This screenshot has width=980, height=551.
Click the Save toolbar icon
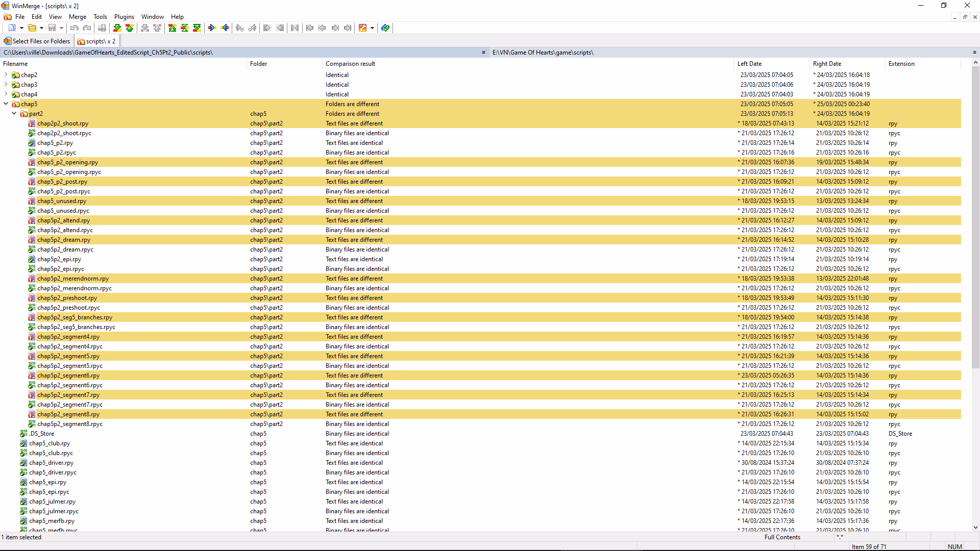[x=52, y=28]
